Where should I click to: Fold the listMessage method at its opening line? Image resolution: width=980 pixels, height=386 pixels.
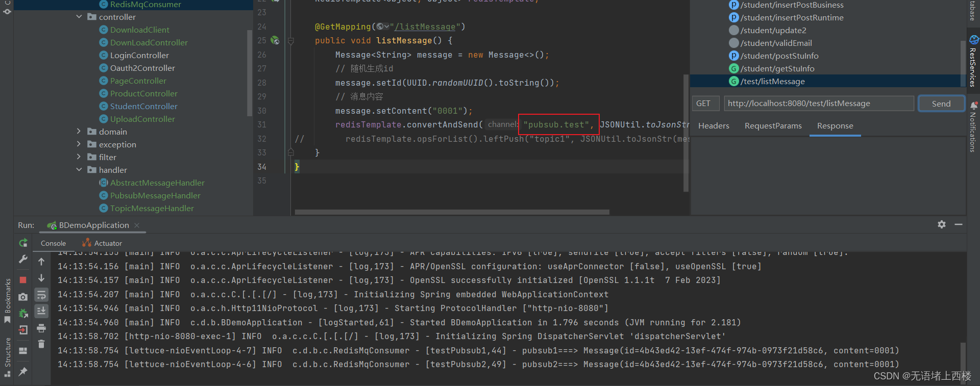291,40
